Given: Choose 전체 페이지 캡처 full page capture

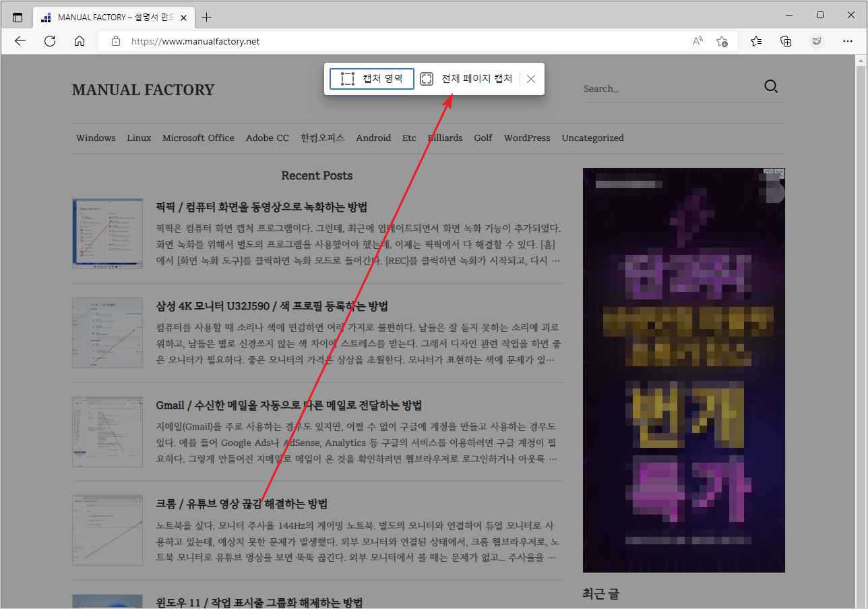Looking at the screenshot, I should tap(466, 79).
